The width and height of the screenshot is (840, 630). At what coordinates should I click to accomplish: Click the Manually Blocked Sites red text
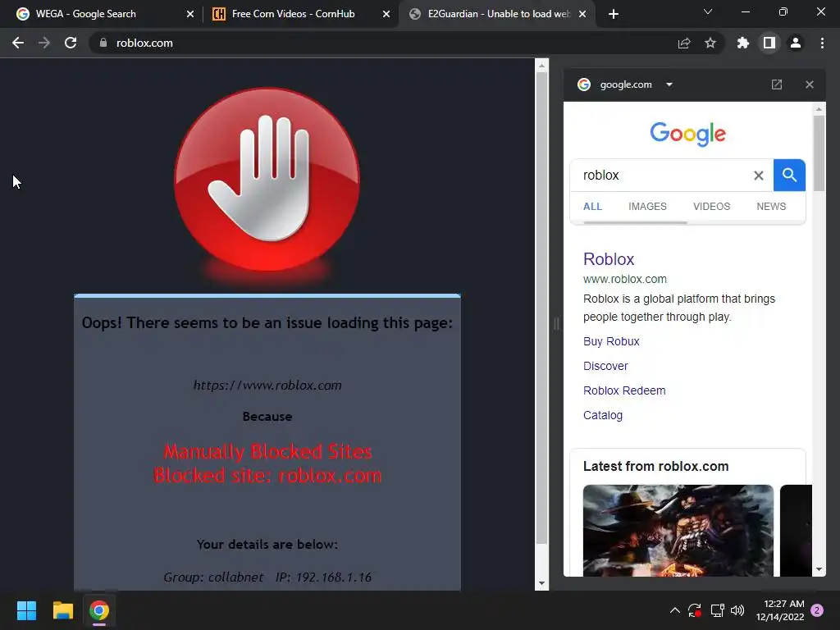point(267,452)
